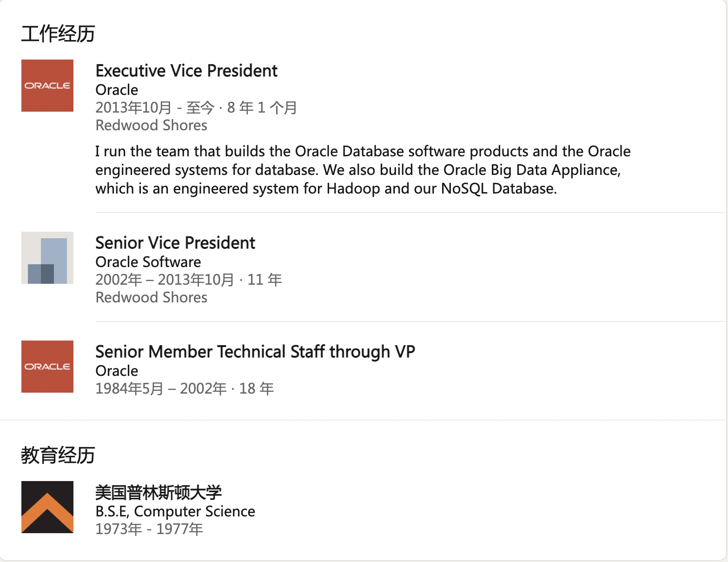The image size is (728, 562).
Task: Open the Senior Vice President job title
Action: 175,243
